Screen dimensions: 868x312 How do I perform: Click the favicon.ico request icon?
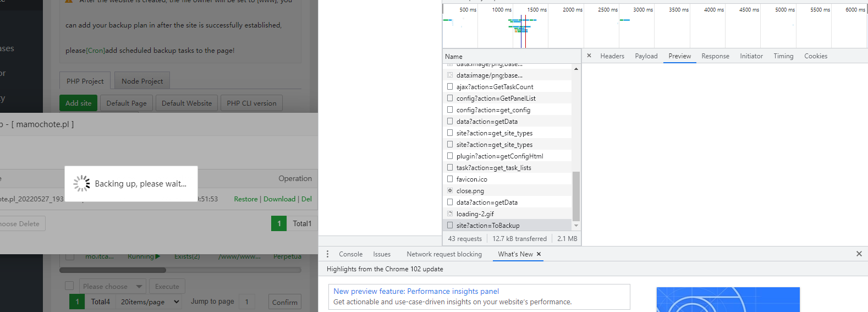point(450,179)
